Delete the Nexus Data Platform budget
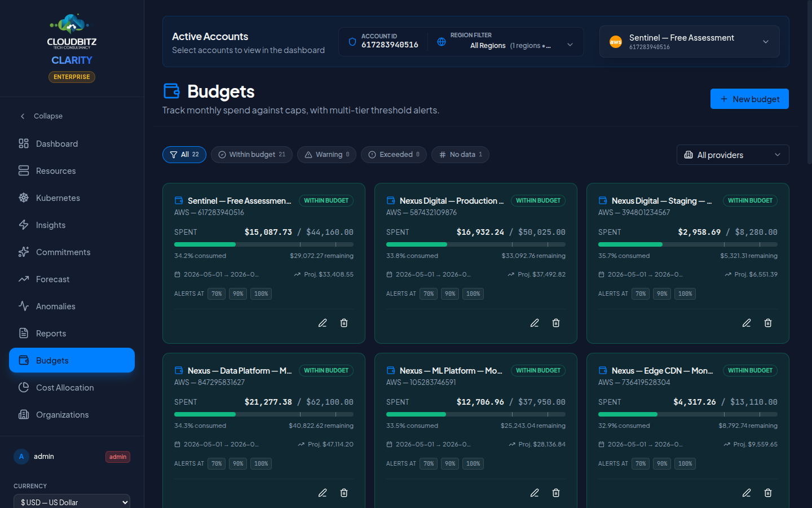 pyautogui.click(x=344, y=493)
